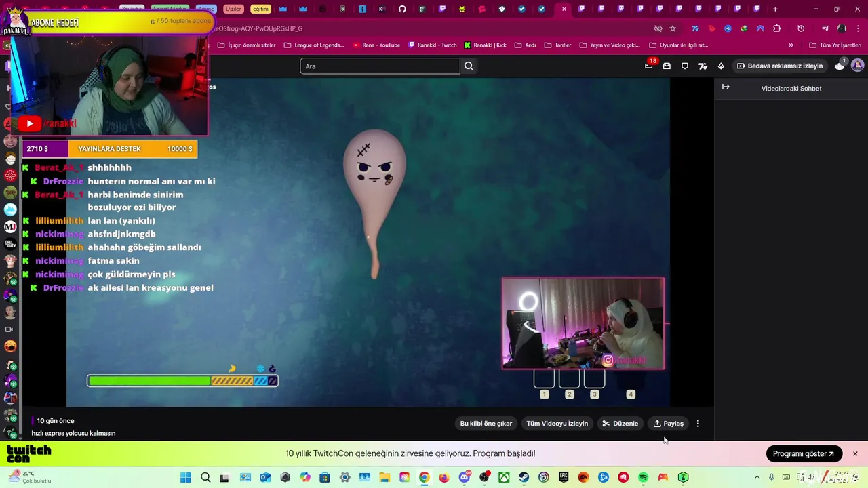The height and width of the screenshot is (488, 868).
Task: Open Chrome three-dot menu
Action: [x=858, y=28]
